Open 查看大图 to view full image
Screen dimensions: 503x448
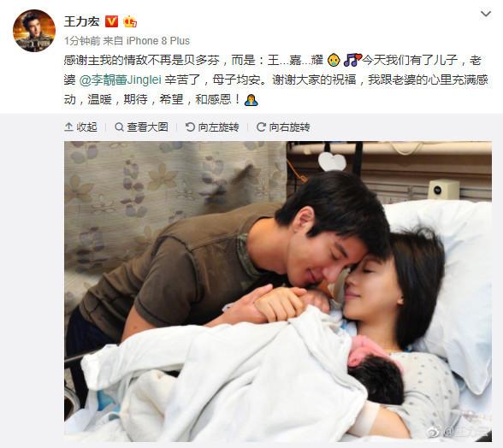click(x=141, y=127)
